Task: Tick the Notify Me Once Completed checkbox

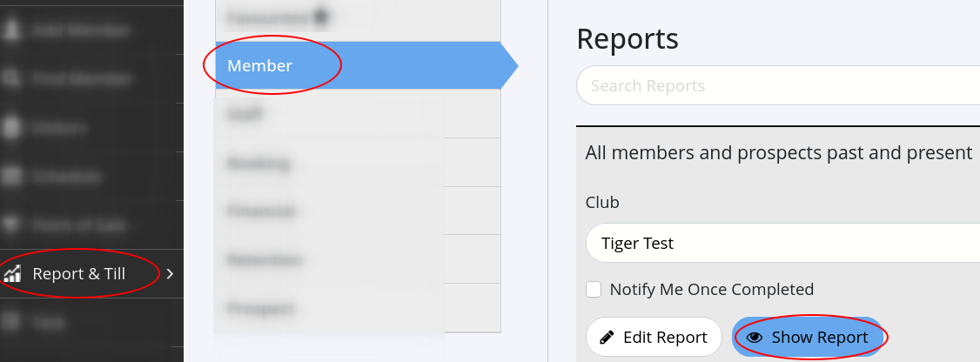Action: [594, 289]
